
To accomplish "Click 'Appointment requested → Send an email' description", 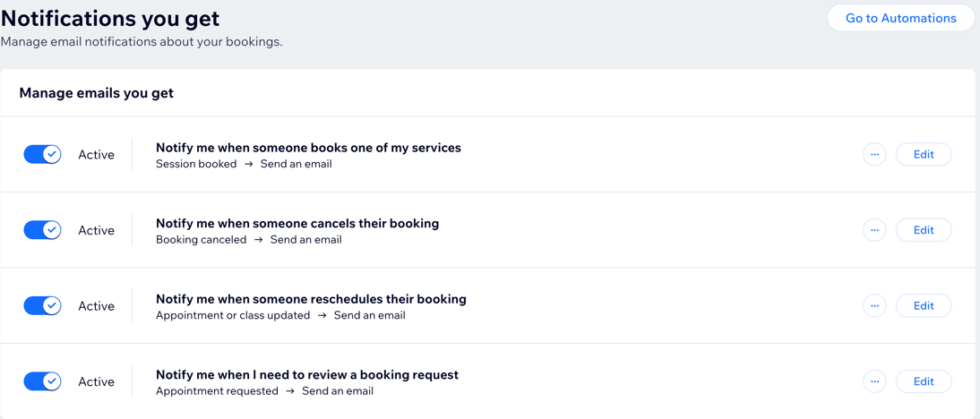I will [264, 391].
